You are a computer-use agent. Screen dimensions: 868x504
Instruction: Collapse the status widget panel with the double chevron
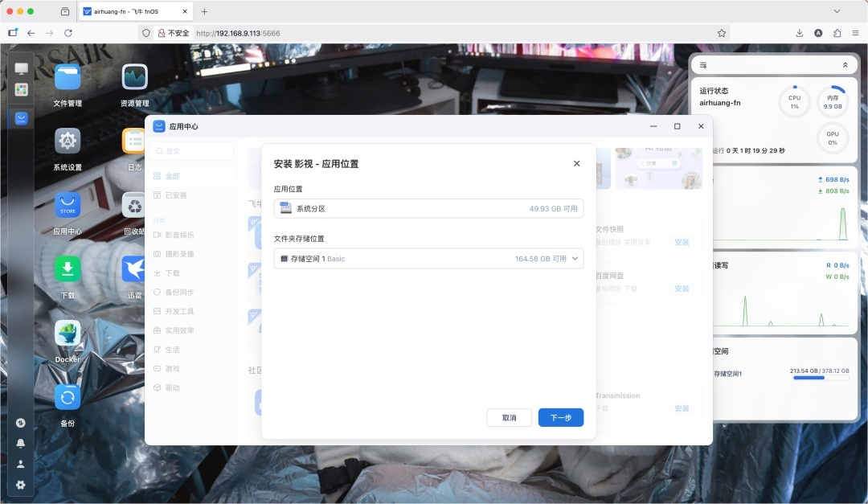tap(845, 65)
